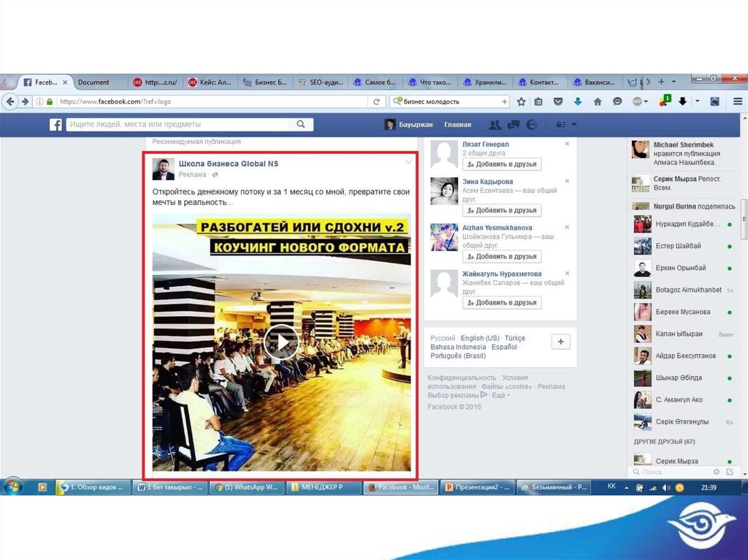
Task: Play the coaching video in the post
Action: pos(280,342)
